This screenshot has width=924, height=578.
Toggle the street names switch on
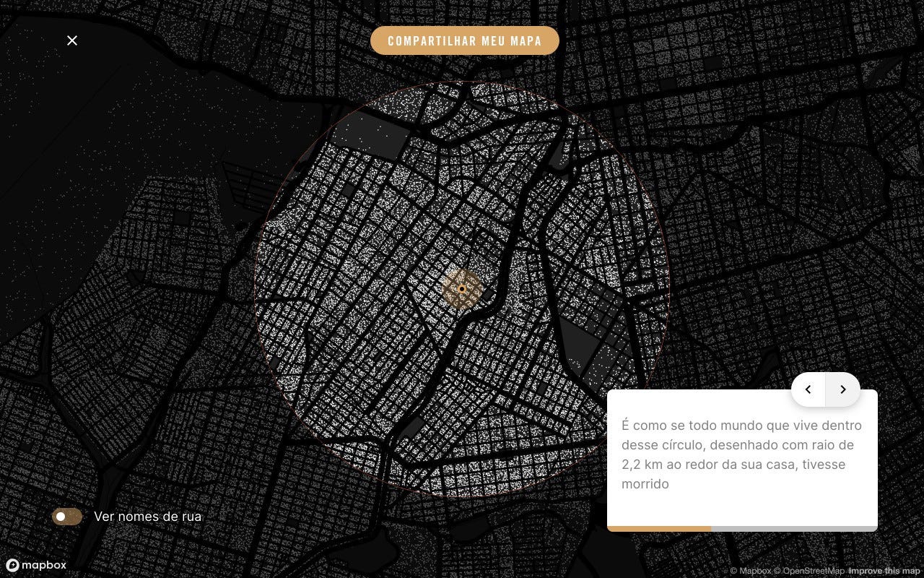tap(67, 517)
